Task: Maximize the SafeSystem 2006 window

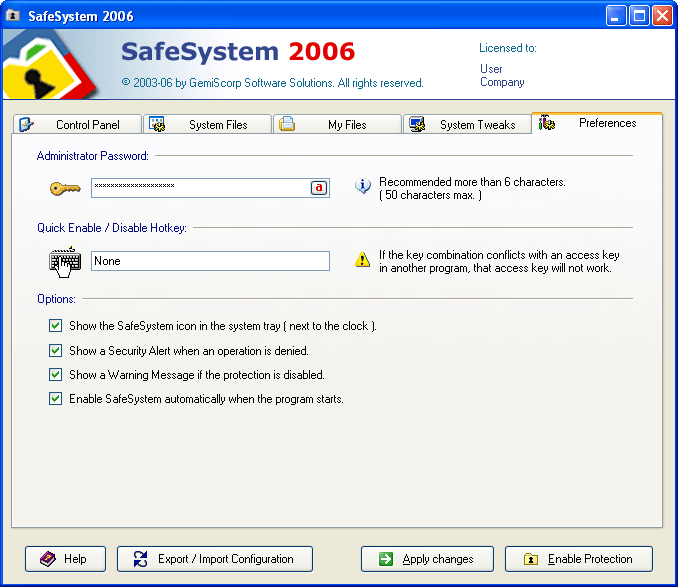Action: point(639,16)
